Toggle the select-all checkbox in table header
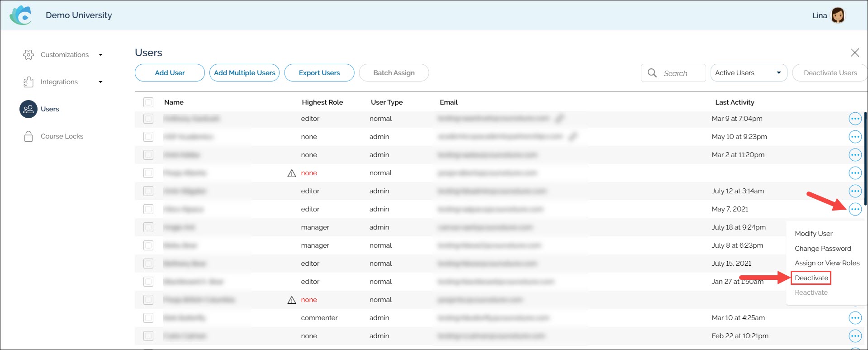 (148, 102)
